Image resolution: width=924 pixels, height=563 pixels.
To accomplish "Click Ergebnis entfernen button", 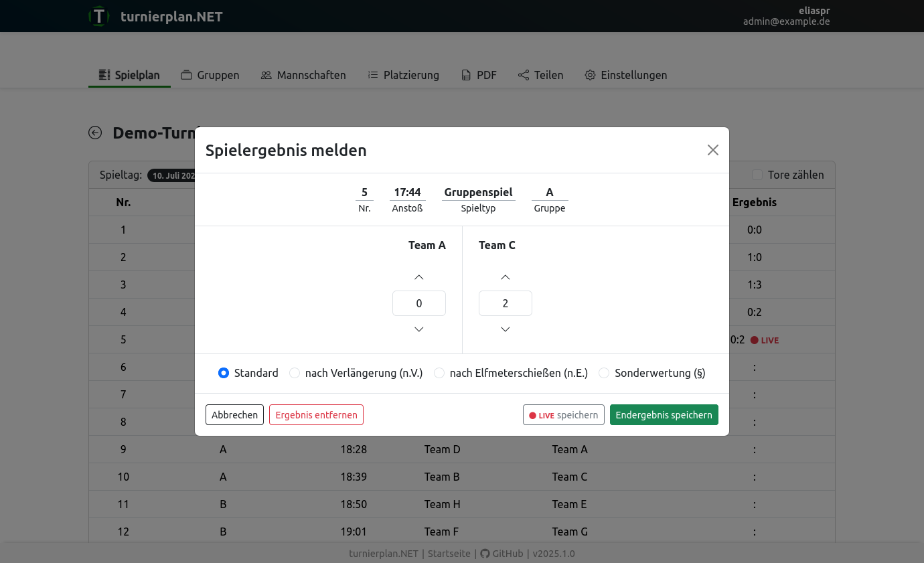I will (316, 415).
